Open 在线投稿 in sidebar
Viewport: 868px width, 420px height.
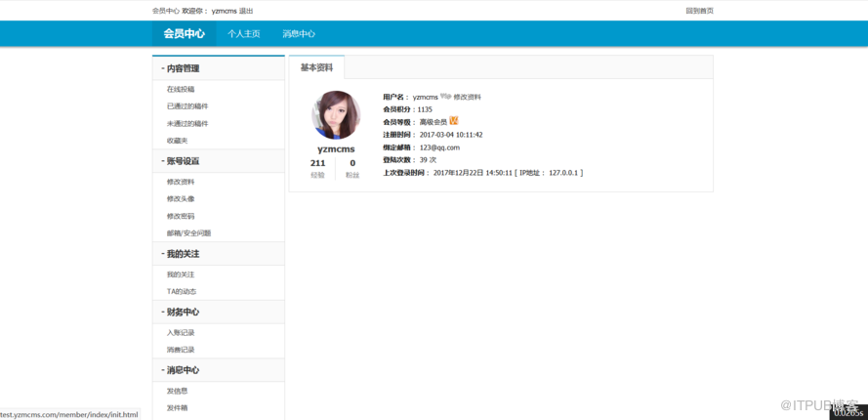[181, 89]
